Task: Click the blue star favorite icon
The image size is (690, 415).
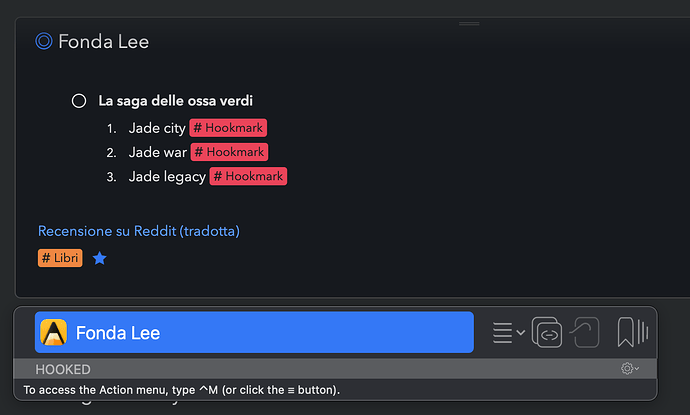Action: click(100, 258)
